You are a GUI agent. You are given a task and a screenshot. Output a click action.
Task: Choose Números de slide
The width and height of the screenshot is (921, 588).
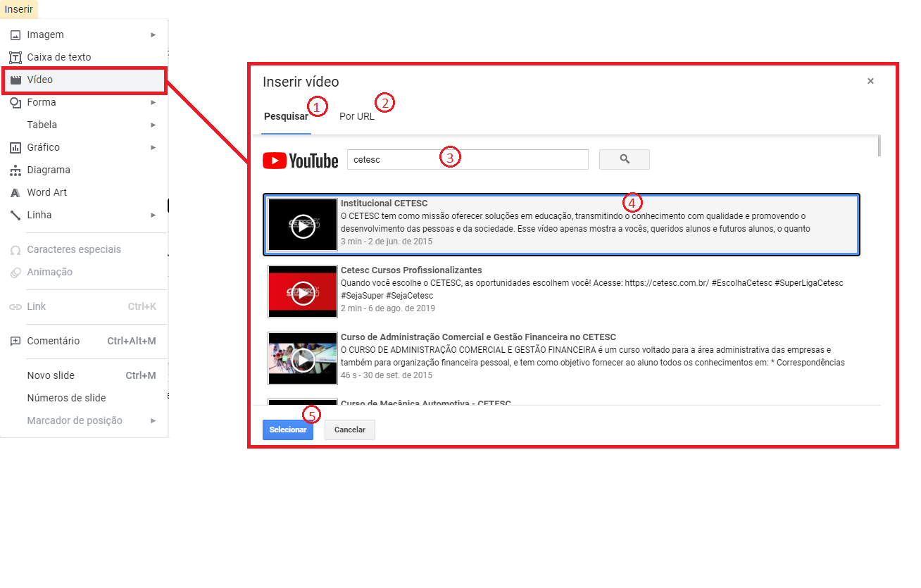point(84,398)
